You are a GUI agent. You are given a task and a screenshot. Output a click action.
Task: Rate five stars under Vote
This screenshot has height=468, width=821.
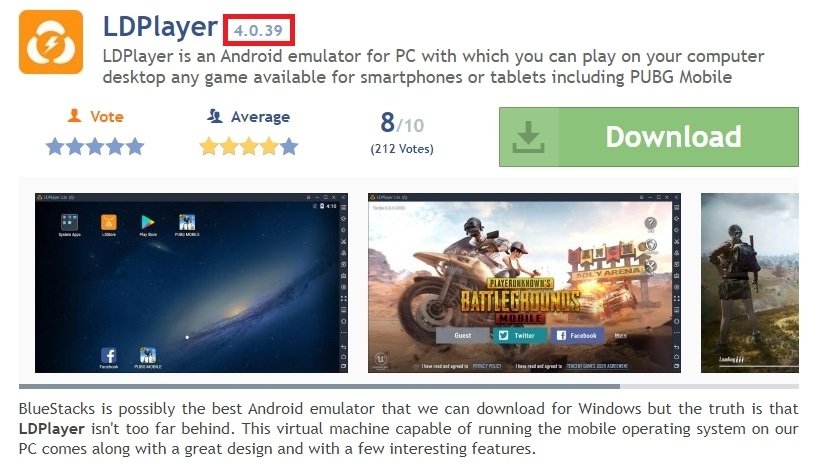pyautogui.click(x=135, y=147)
